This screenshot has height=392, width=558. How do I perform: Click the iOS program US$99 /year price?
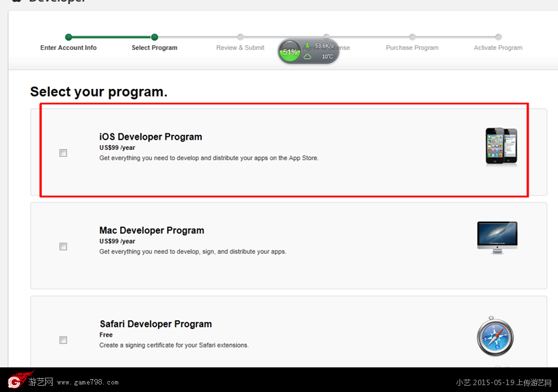pos(117,148)
